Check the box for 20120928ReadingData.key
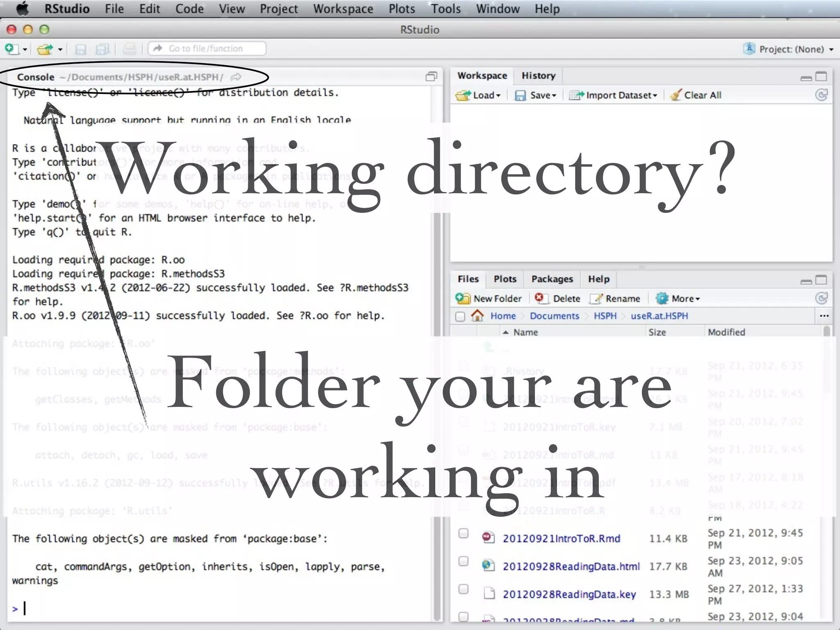The image size is (840, 630). [463, 589]
